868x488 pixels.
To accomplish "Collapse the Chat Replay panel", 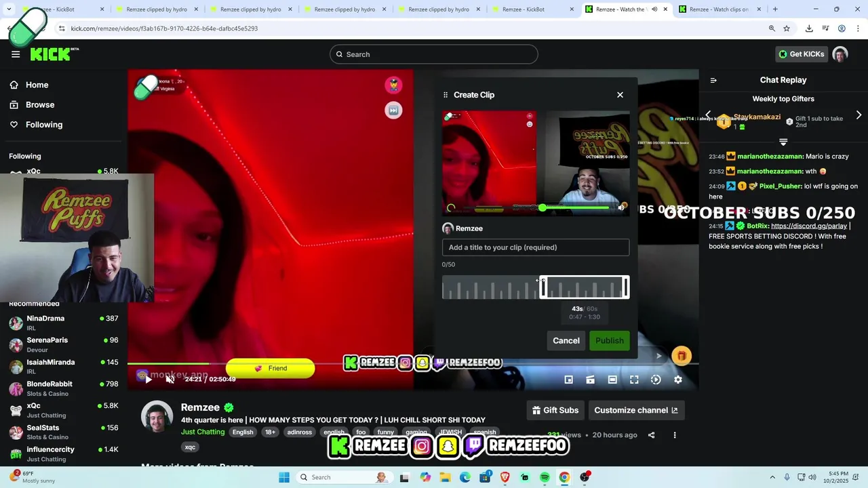I will pyautogui.click(x=713, y=80).
